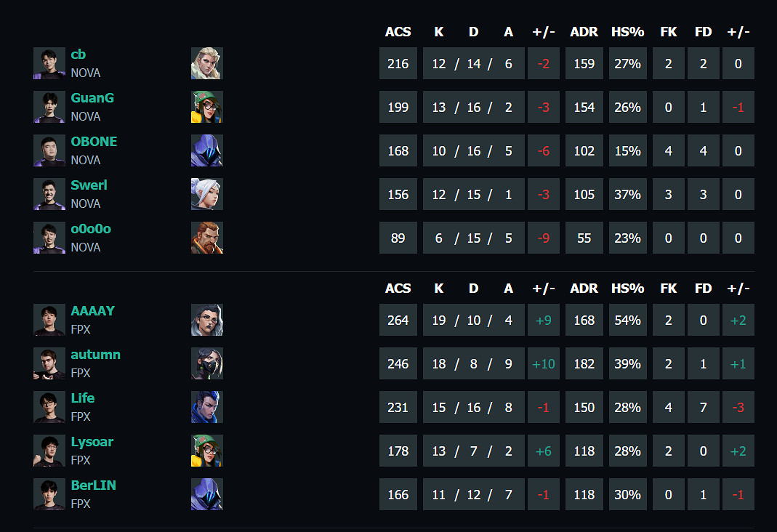Viewport: 777px width, 532px height.
Task: Click the agent icon in cb's row
Action: (206, 64)
